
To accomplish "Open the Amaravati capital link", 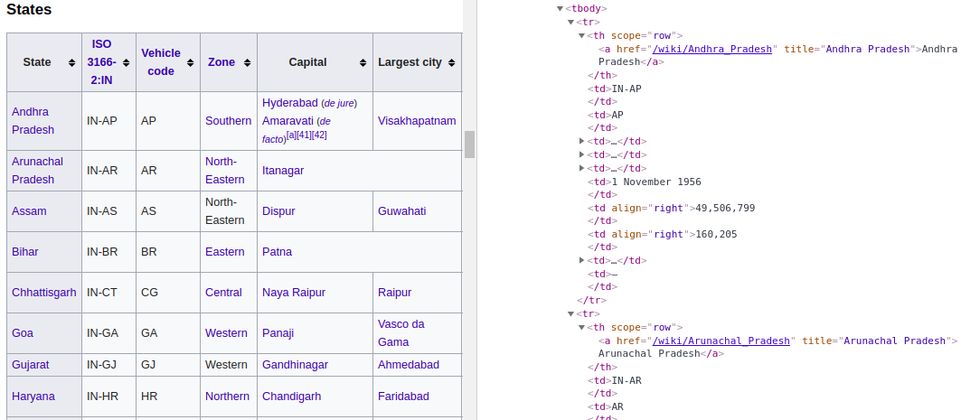I will [x=287, y=121].
